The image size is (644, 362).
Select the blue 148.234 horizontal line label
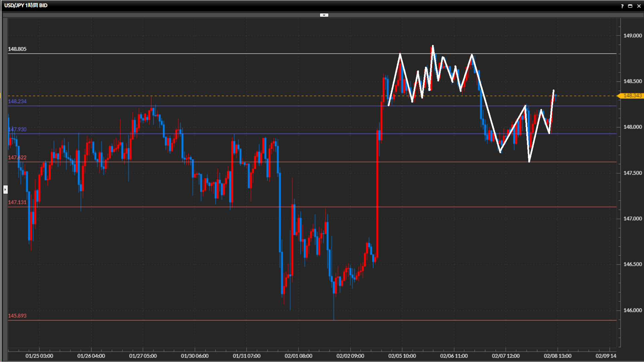17,101
